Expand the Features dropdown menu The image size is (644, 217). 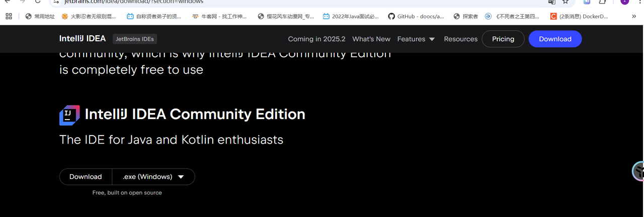click(416, 39)
